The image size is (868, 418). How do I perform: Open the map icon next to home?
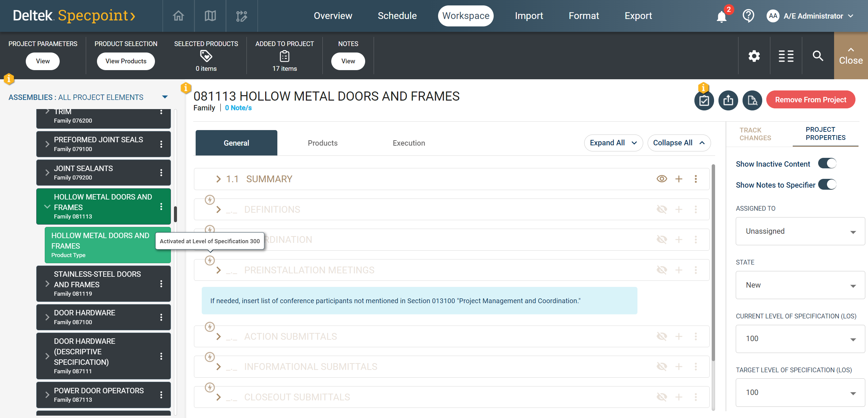pos(210,16)
